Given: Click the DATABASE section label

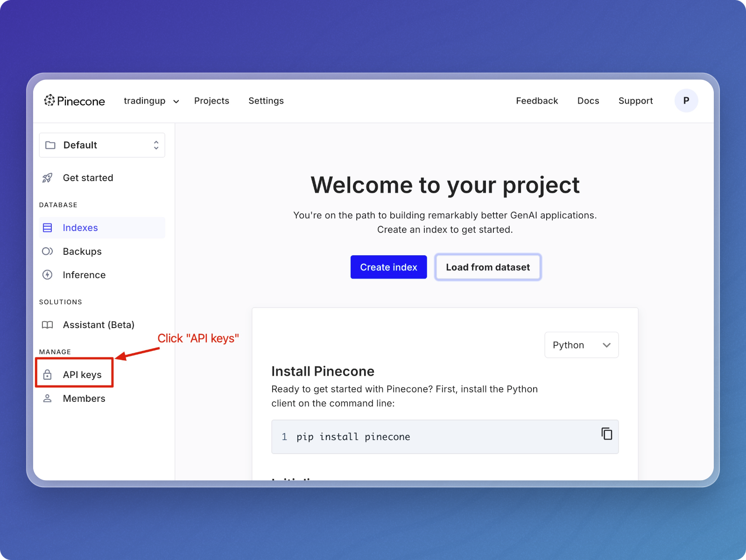Looking at the screenshot, I should point(58,205).
